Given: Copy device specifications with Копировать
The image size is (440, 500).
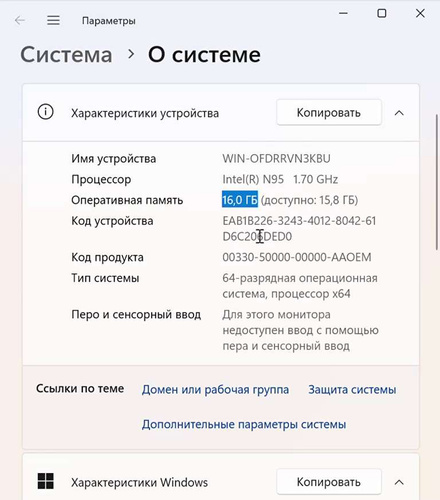Looking at the screenshot, I should click(x=329, y=112).
